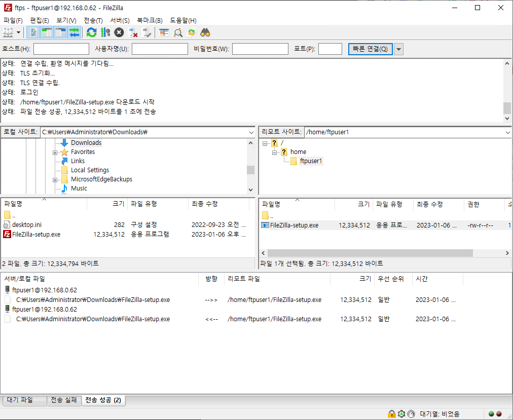Click the transfer type settings icon in status bar

[401, 414]
